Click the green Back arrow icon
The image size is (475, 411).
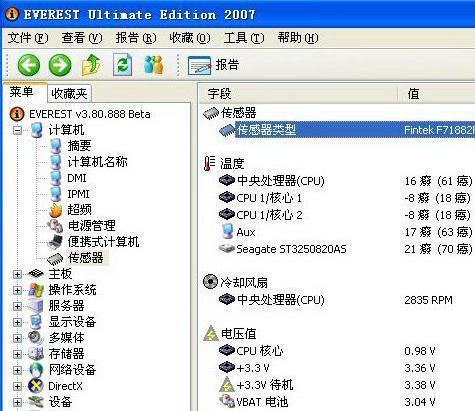click(29, 65)
